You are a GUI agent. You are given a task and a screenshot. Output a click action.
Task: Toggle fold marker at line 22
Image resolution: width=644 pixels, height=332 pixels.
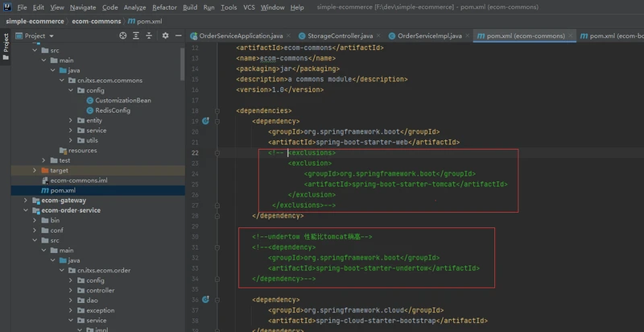pos(217,153)
